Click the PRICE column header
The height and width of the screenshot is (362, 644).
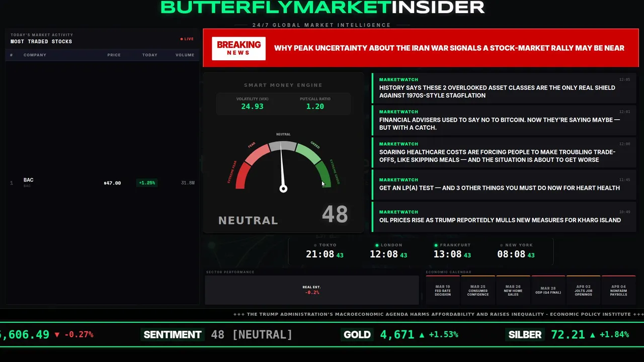[114, 55]
